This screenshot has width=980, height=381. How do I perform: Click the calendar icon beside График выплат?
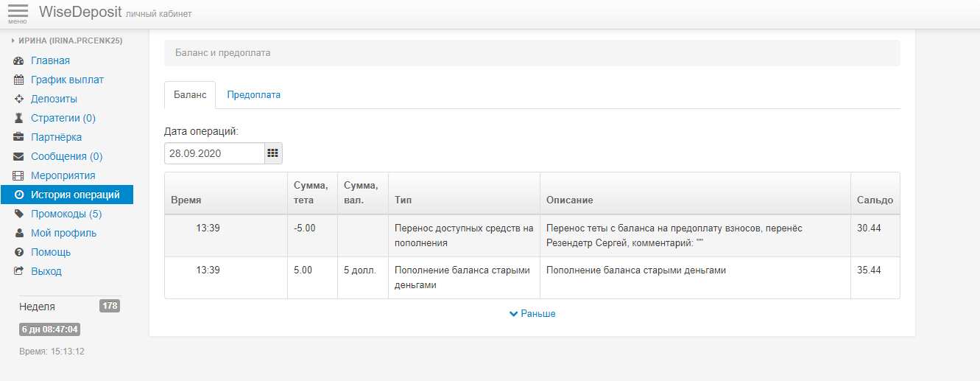19,80
